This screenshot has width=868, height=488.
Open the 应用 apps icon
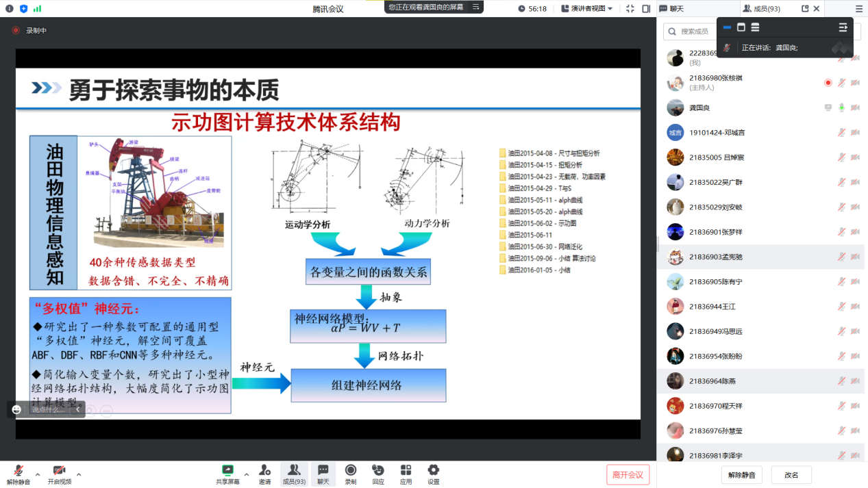tap(406, 474)
